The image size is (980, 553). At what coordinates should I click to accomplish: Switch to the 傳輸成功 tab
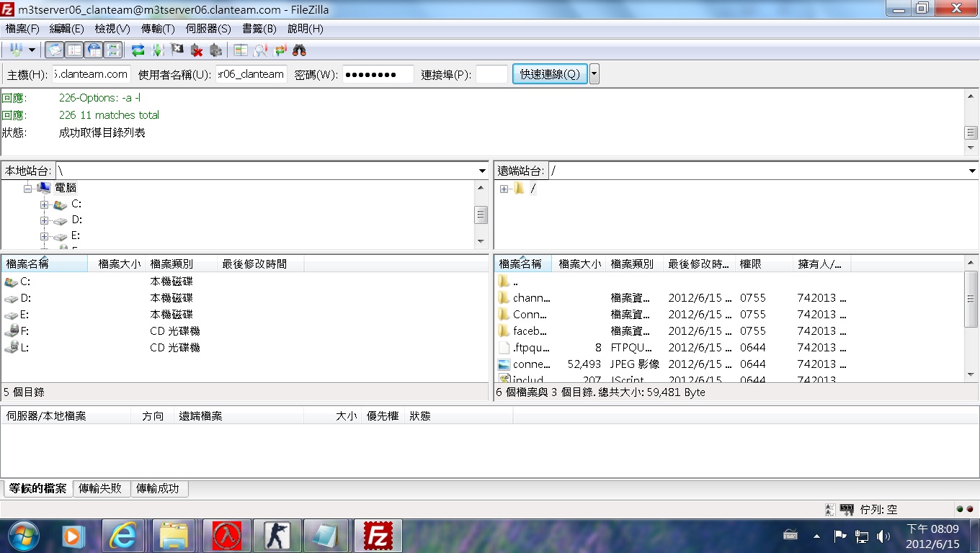[159, 488]
